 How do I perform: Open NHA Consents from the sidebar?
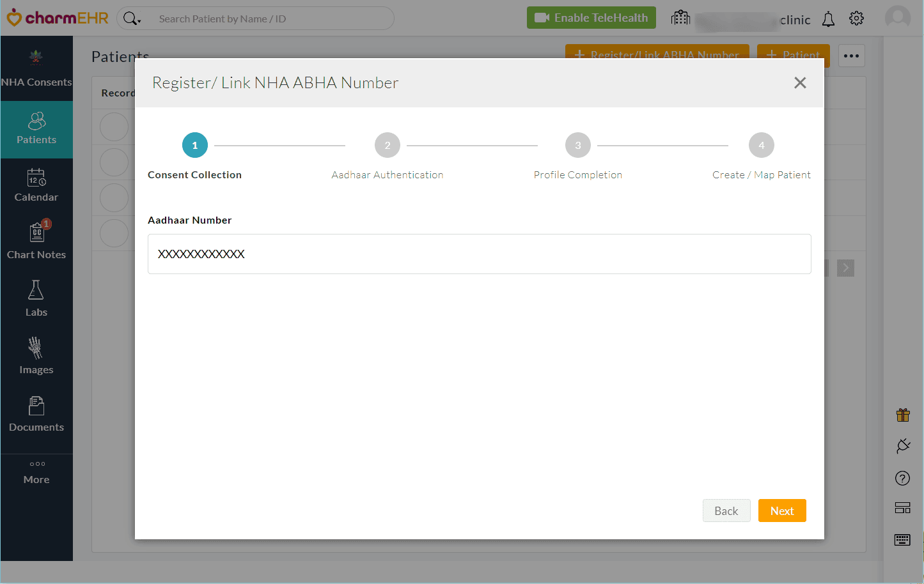[x=36, y=68]
